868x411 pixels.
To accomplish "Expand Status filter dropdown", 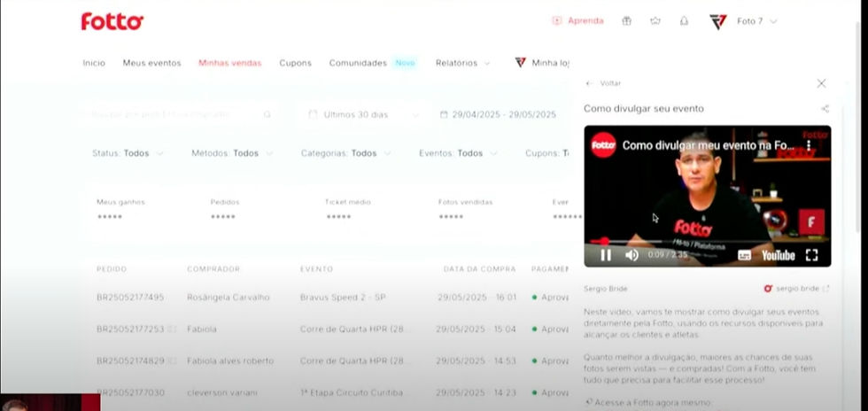I will [x=128, y=153].
